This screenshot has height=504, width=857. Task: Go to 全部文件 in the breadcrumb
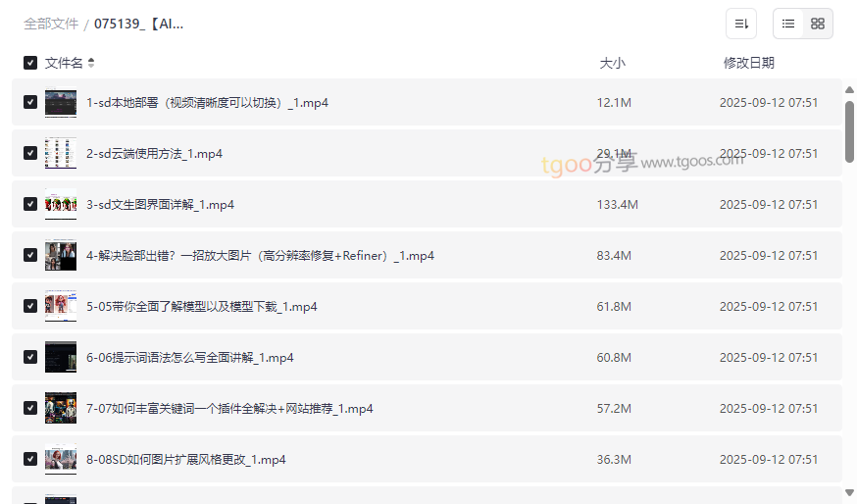point(51,24)
